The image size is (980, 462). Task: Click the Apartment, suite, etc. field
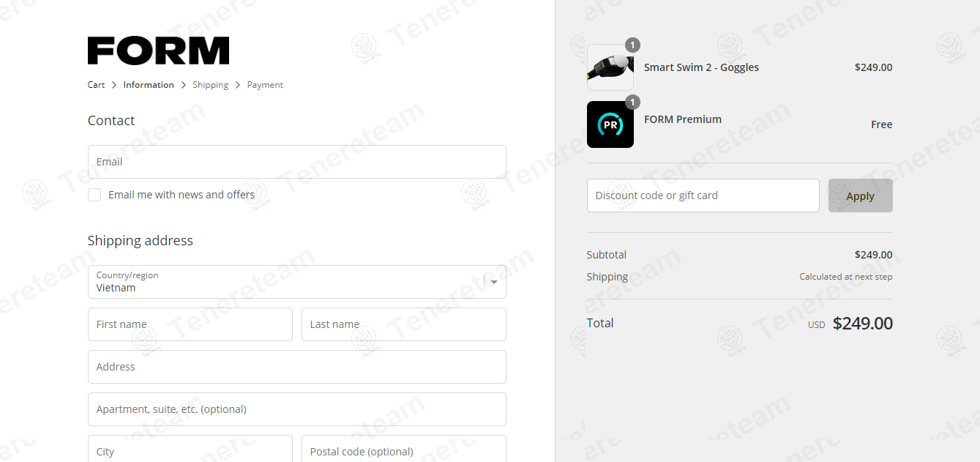(x=296, y=409)
